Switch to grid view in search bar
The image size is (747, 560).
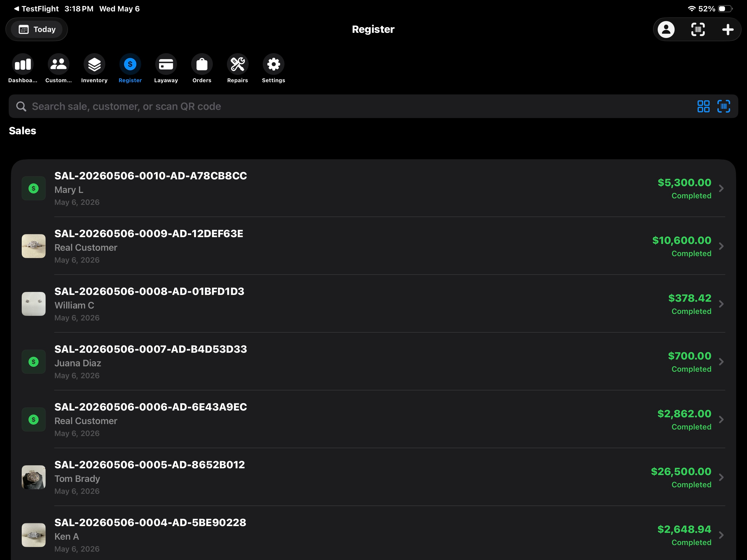(704, 106)
